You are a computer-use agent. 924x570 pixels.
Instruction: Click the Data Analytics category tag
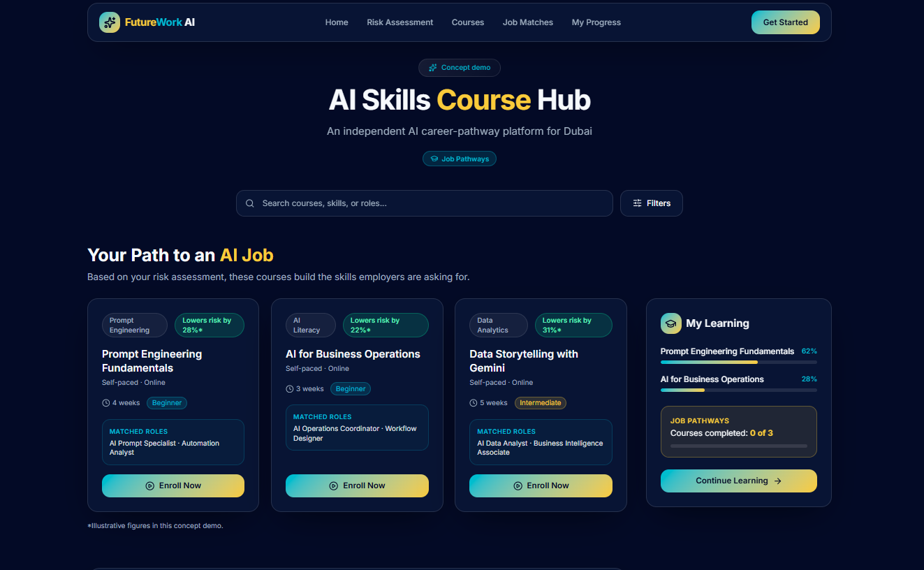click(x=499, y=326)
